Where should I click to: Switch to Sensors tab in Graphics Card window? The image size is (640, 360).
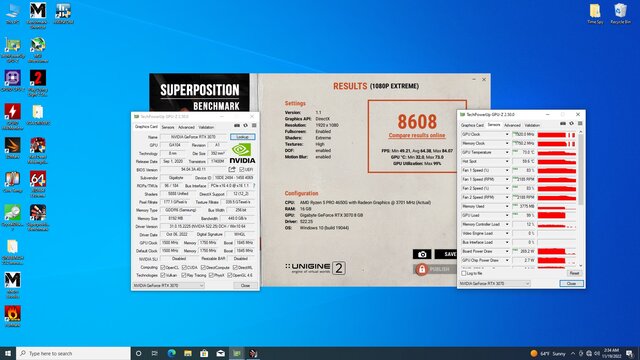(x=168, y=127)
